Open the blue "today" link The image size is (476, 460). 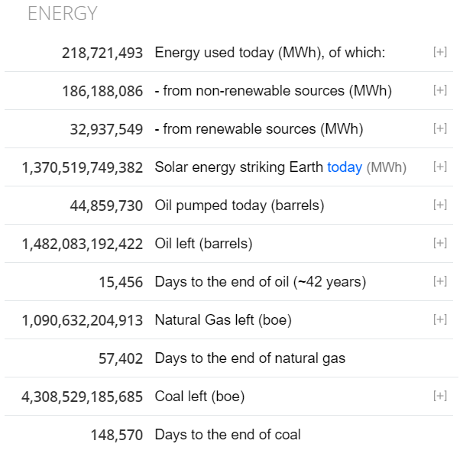pos(345,167)
